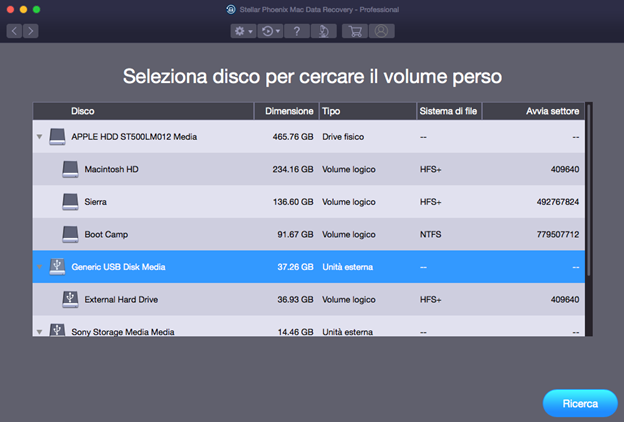Click the Sony Storage Media USB icon
This screenshot has width=624, height=422.
[x=57, y=330]
